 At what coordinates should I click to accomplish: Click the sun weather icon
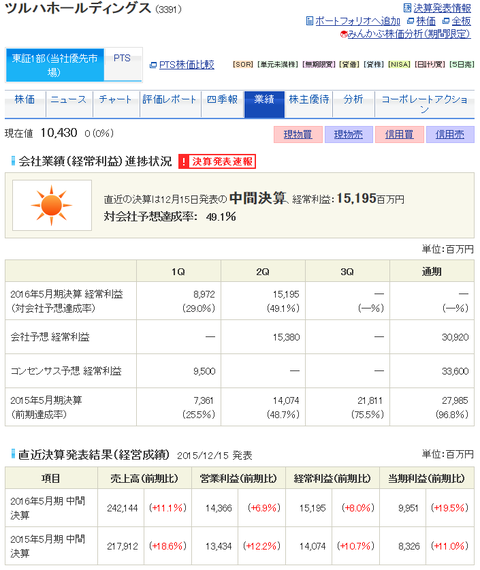point(52,205)
